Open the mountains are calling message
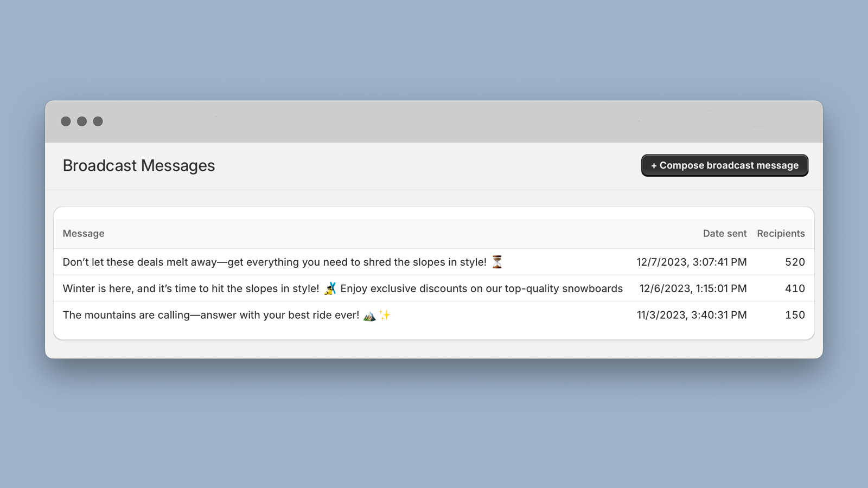This screenshot has width=868, height=488. 210,314
